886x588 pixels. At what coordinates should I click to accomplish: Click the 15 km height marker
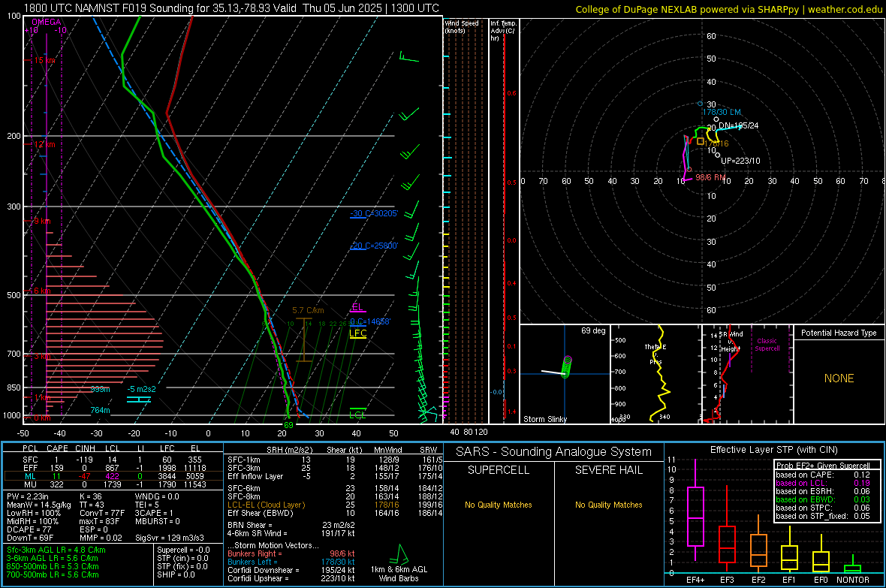point(44,60)
